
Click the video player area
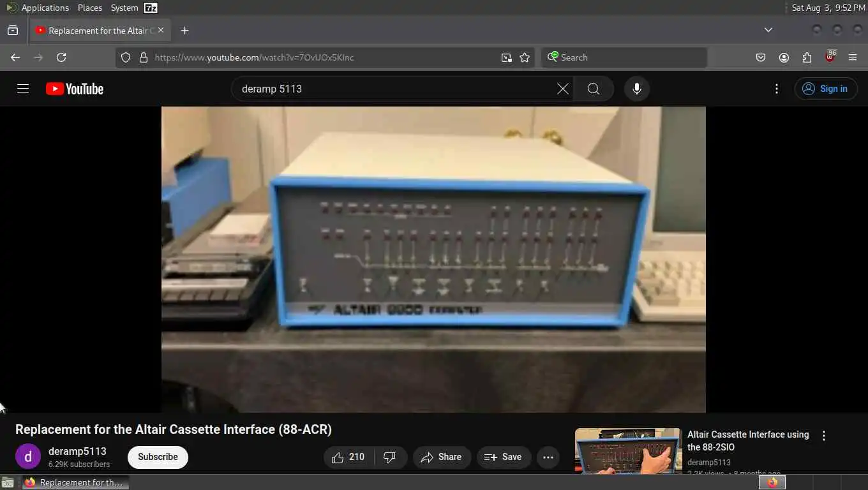[x=433, y=259]
